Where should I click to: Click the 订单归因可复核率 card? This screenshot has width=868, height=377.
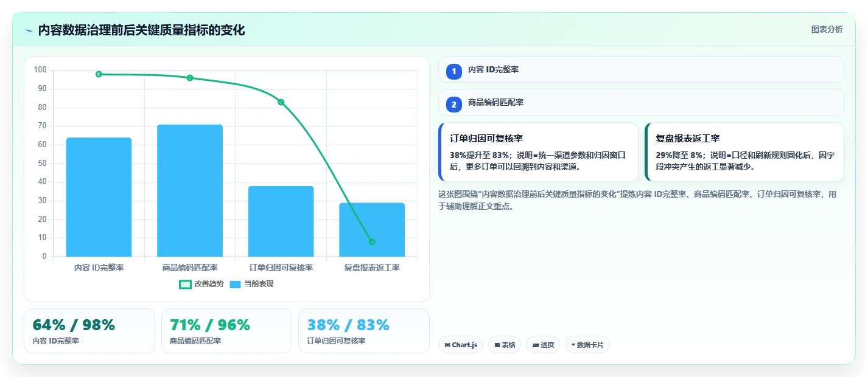click(x=538, y=152)
